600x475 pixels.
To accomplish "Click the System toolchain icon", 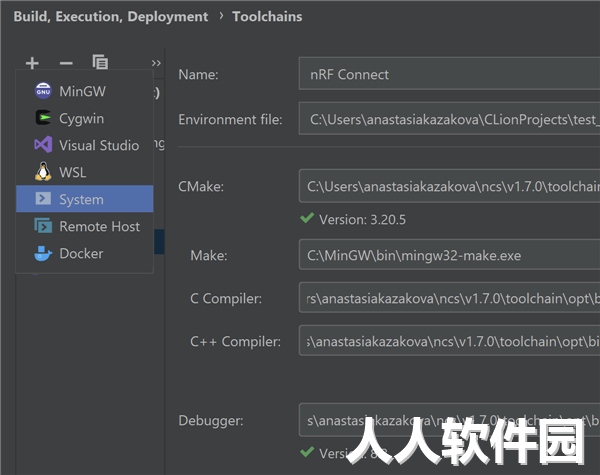I will point(43,199).
